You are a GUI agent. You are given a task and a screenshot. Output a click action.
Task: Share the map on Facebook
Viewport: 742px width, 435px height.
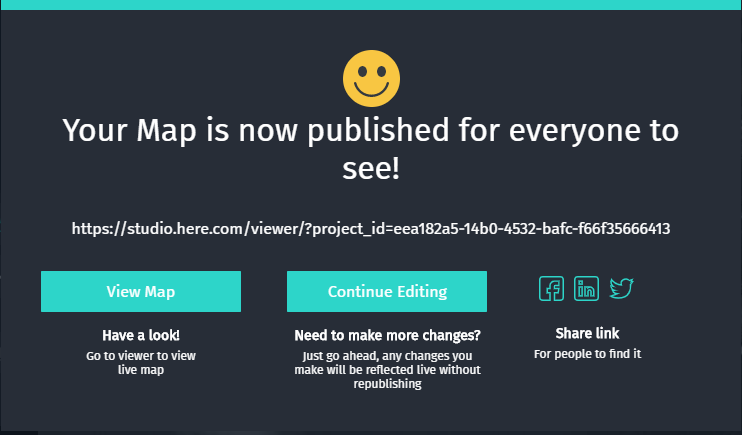pos(551,288)
